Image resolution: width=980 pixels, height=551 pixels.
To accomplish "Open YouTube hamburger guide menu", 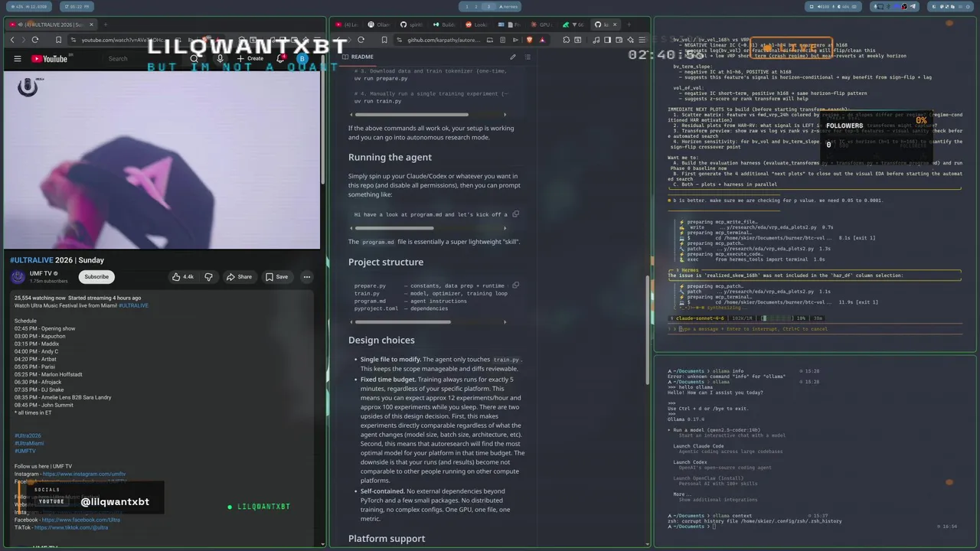I will tap(18, 59).
